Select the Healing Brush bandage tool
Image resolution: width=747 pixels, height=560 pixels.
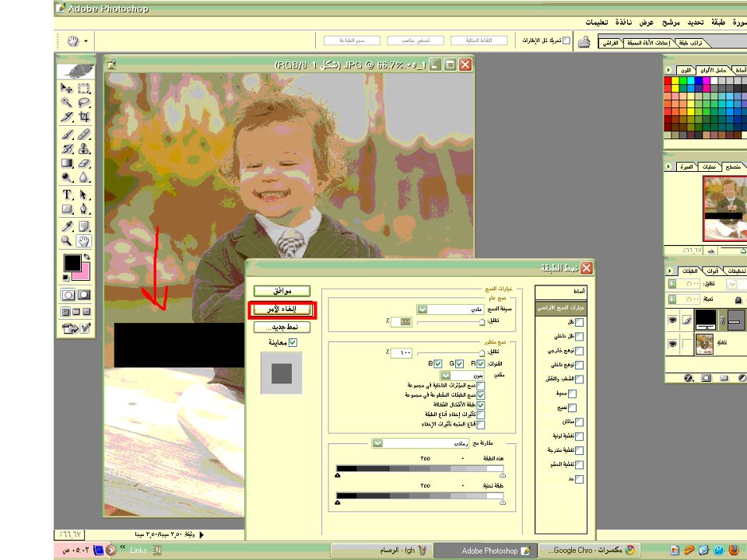[84, 134]
